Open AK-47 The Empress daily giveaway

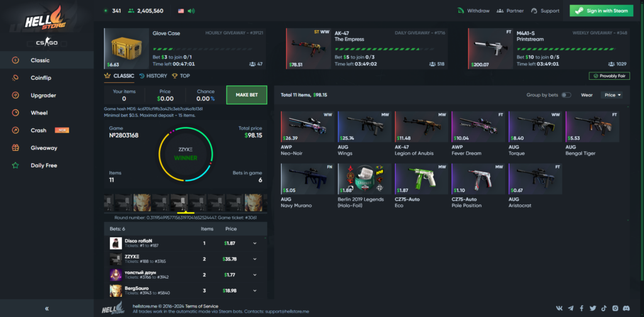tap(367, 48)
